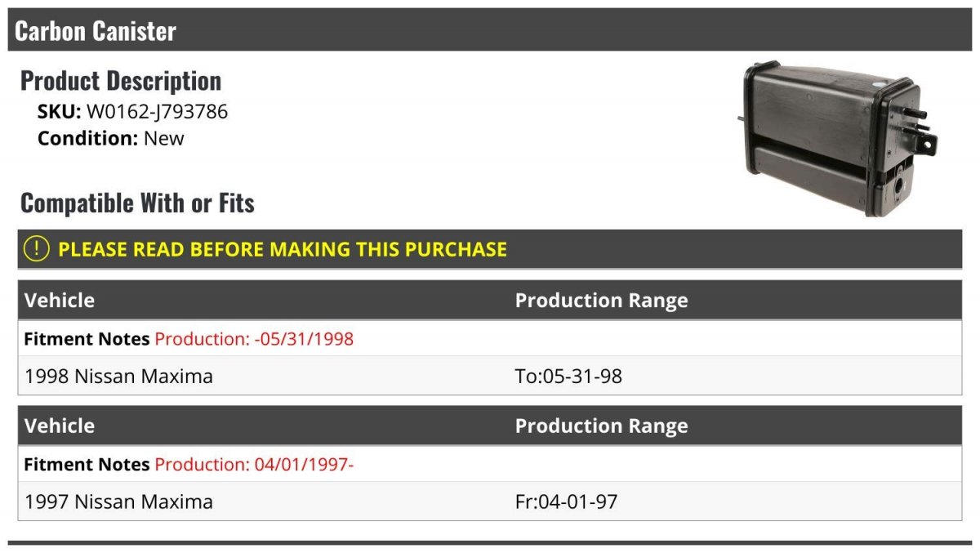Image resolution: width=980 pixels, height=553 pixels.
Task: Click the Fr:04-01-97 production range cell
Action: 566,502
